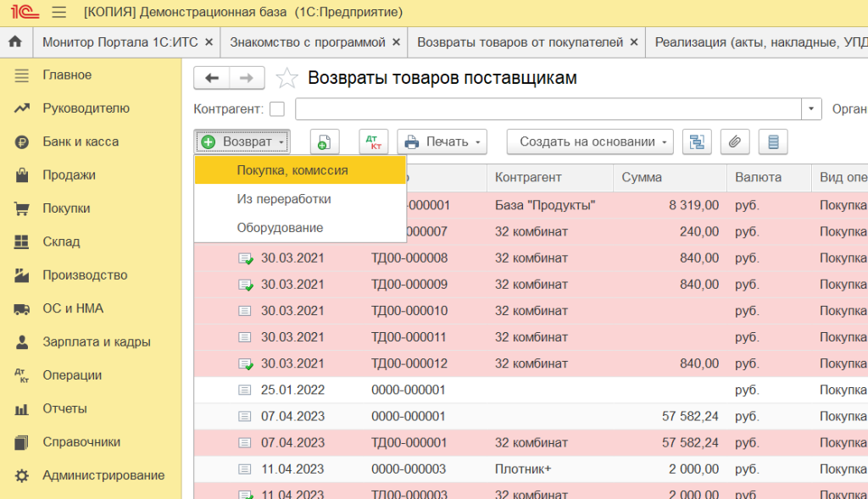
Task: Select row with number ТД00-000008
Action: (531, 258)
